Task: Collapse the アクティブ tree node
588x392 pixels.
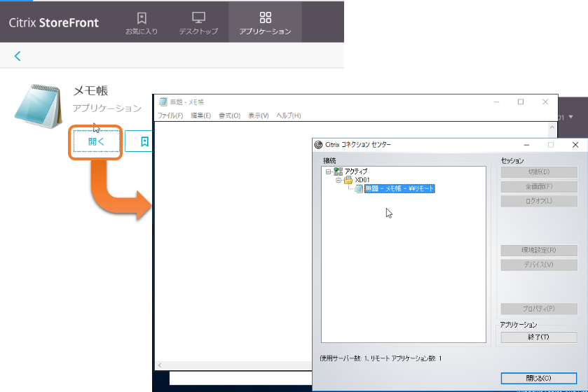Action: pyautogui.click(x=328, y=171)
